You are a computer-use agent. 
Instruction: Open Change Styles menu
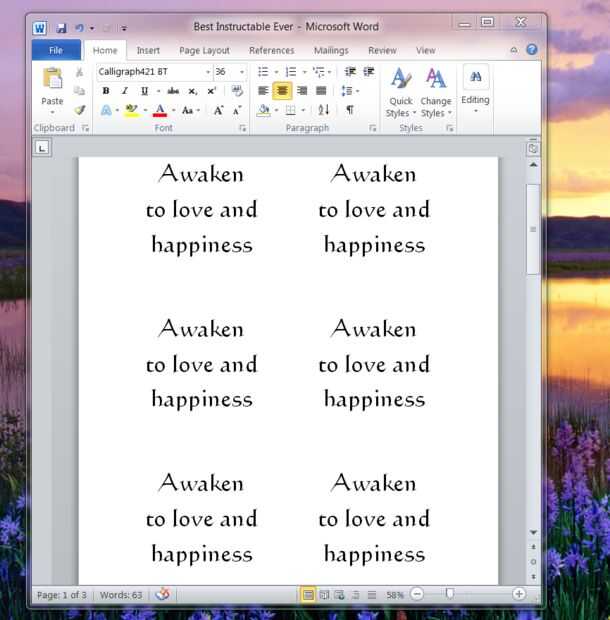[x=436, y=93]
